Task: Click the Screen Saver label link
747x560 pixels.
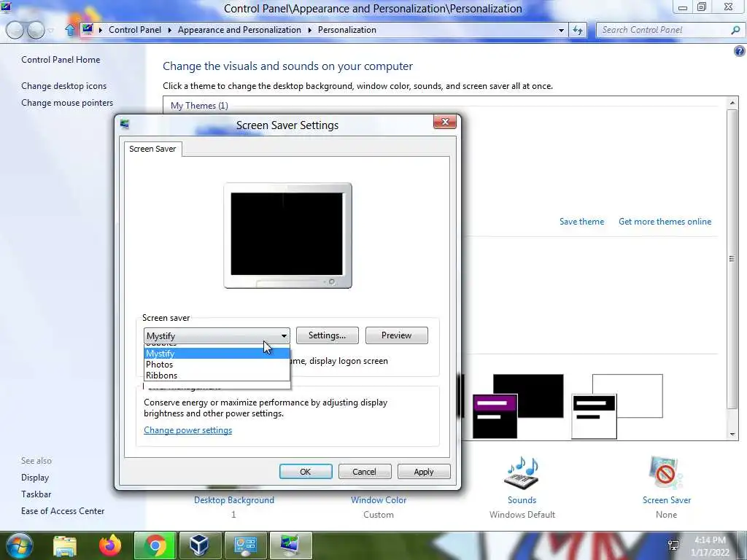Action: [x=666, y=500]
